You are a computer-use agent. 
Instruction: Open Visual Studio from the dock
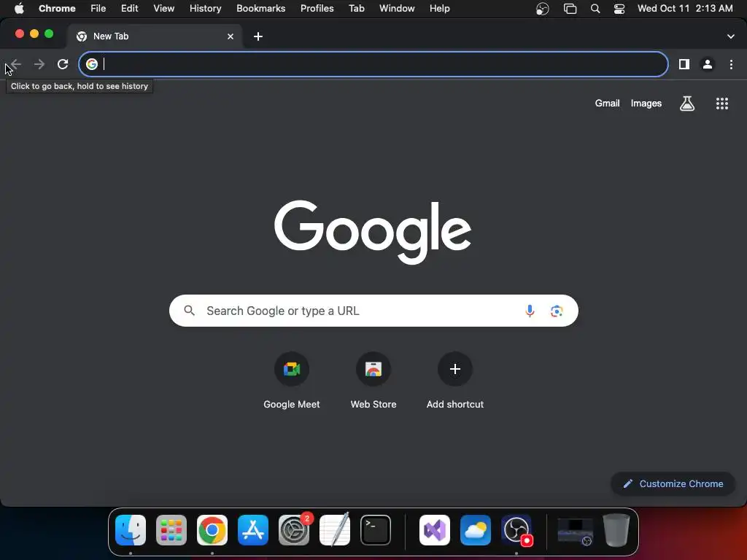pyautogui.click(x=435, y=529)
